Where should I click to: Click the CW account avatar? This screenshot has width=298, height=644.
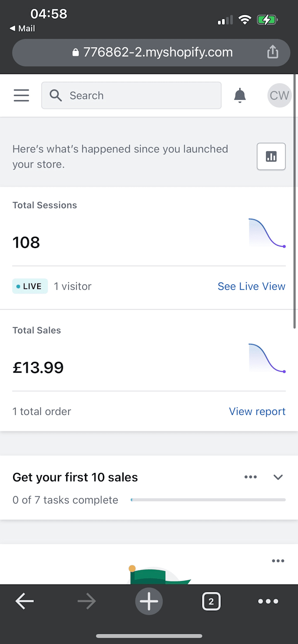tap(279, 95)
